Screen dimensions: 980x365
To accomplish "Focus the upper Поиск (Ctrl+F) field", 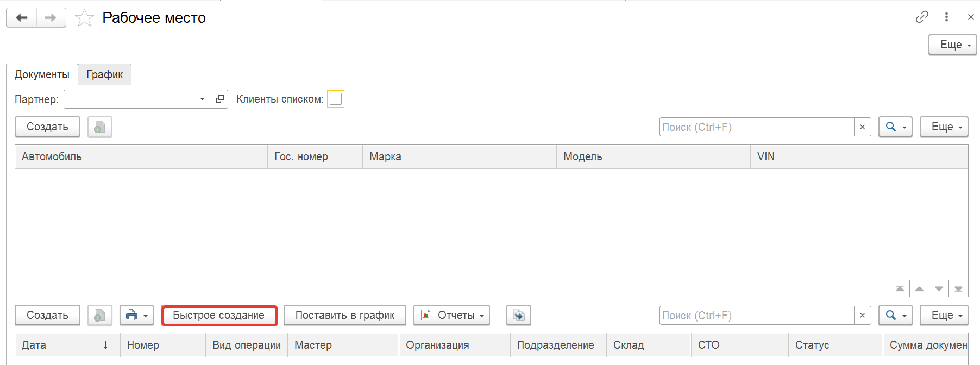I will (757, 127).
